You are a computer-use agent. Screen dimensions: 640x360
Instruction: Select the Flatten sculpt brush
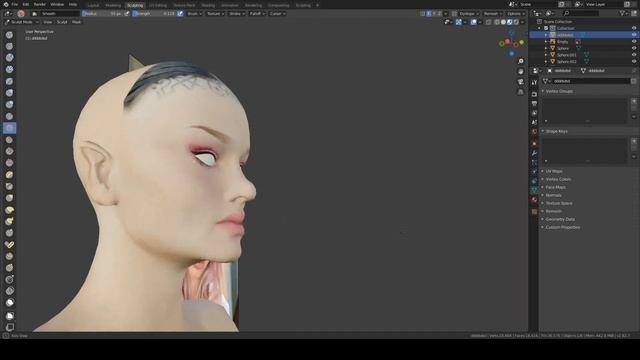coord(9,140)
